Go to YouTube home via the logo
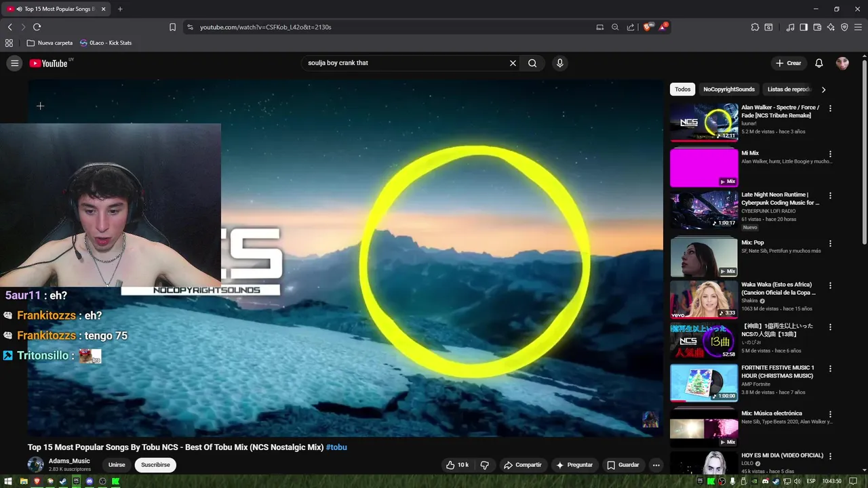The height and width of the screenshot is (488, 868). pos(49,63)
